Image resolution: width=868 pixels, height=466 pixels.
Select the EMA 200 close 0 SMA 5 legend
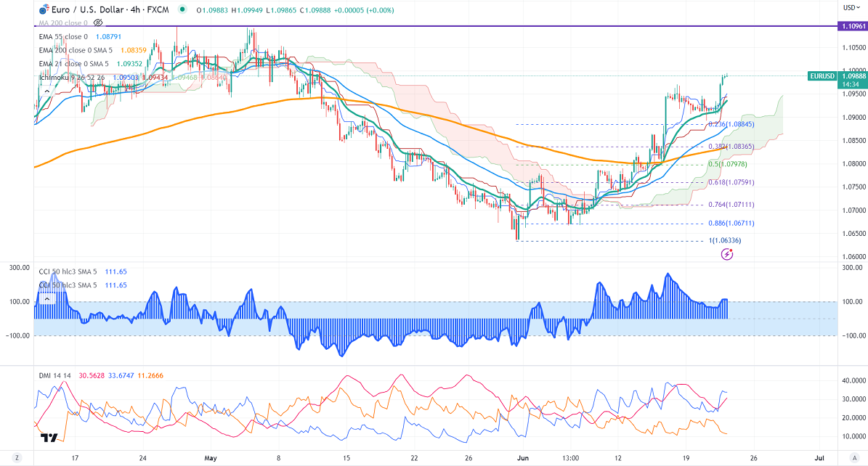[76, 50]
